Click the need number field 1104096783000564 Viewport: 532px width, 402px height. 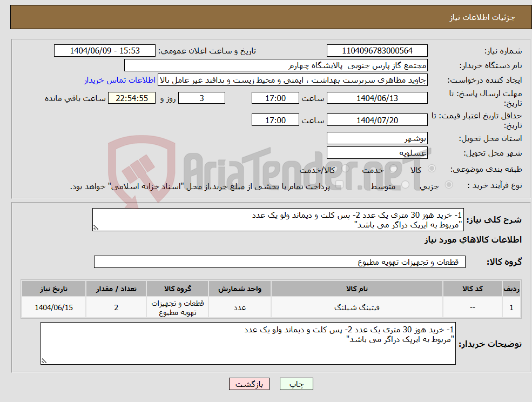pyautogui.click(x=377, y=51)
